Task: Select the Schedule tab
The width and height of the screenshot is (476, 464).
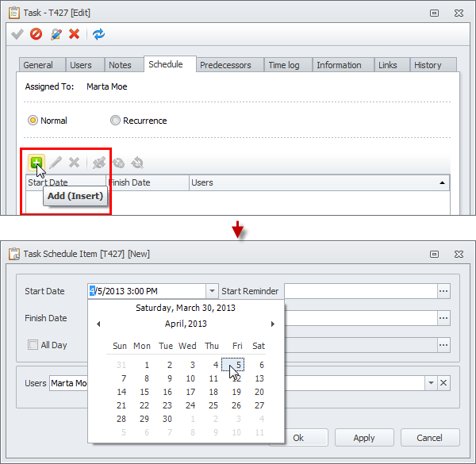Action: (x=170, y=64)
